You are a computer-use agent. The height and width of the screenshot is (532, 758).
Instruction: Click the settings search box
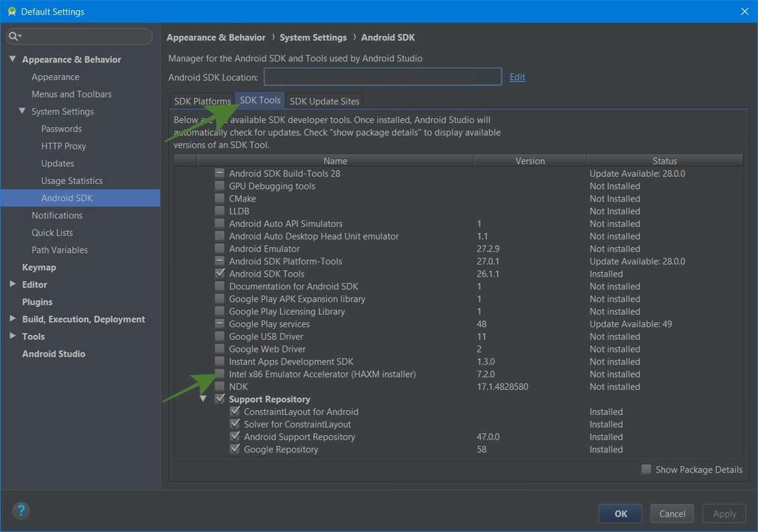pyautogui.click(x=79, y=36)
